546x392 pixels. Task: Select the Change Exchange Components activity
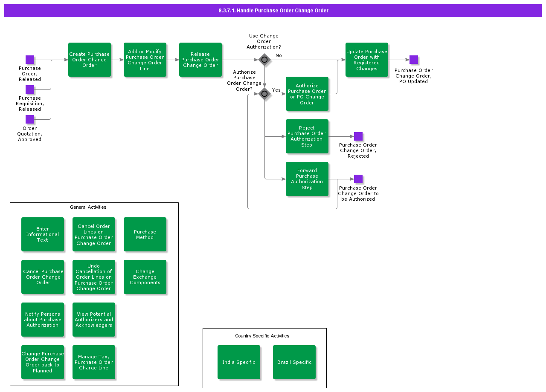145,277
